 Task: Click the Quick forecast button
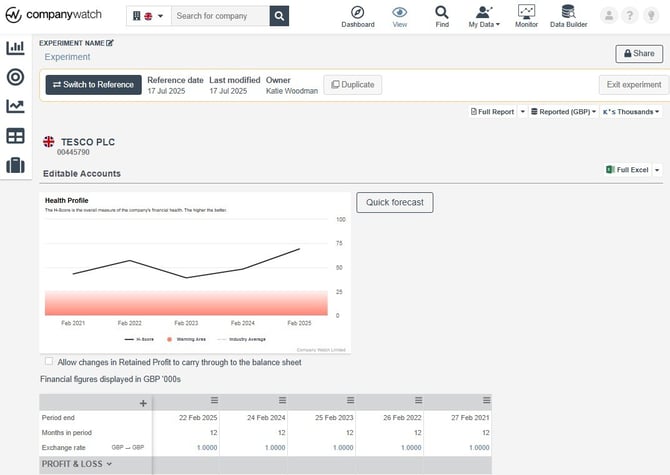coord(395,202)
